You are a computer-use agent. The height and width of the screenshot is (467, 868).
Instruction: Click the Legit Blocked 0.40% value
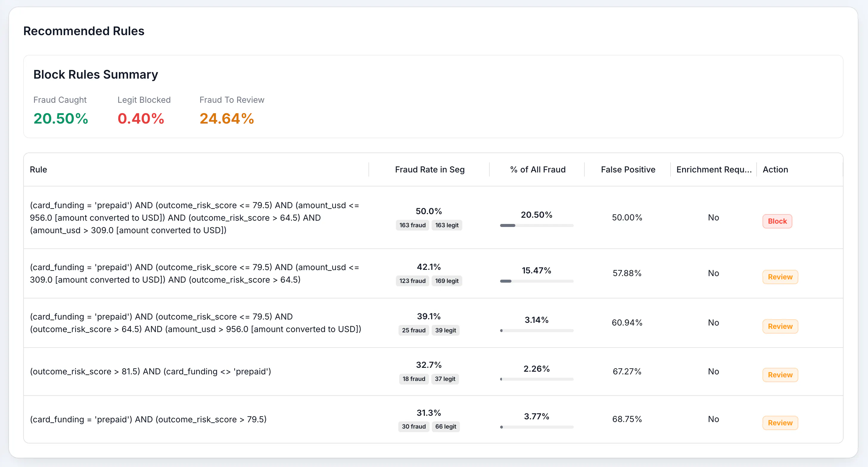[x=141, y=119]
